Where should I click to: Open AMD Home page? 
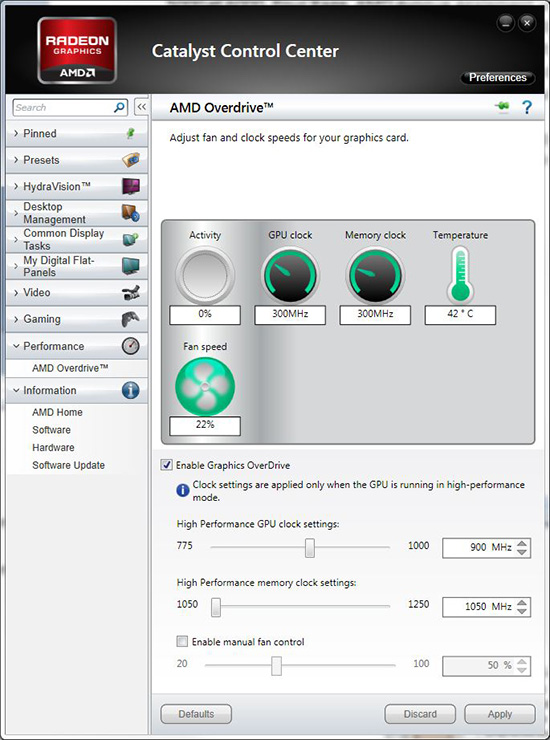coord(57,412)
